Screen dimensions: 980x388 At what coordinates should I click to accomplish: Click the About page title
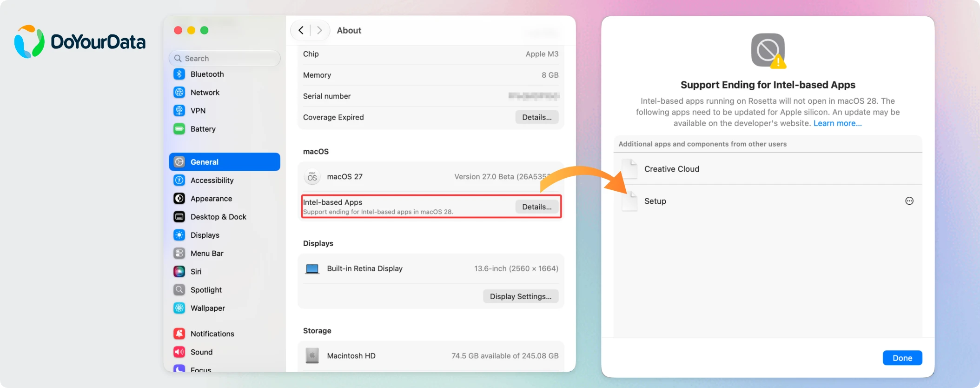coord(349,30)
